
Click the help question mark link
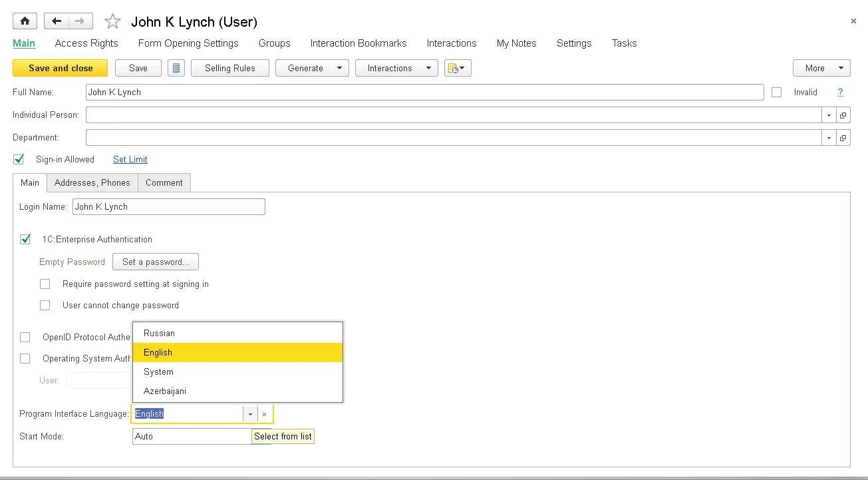click(840, 93)
